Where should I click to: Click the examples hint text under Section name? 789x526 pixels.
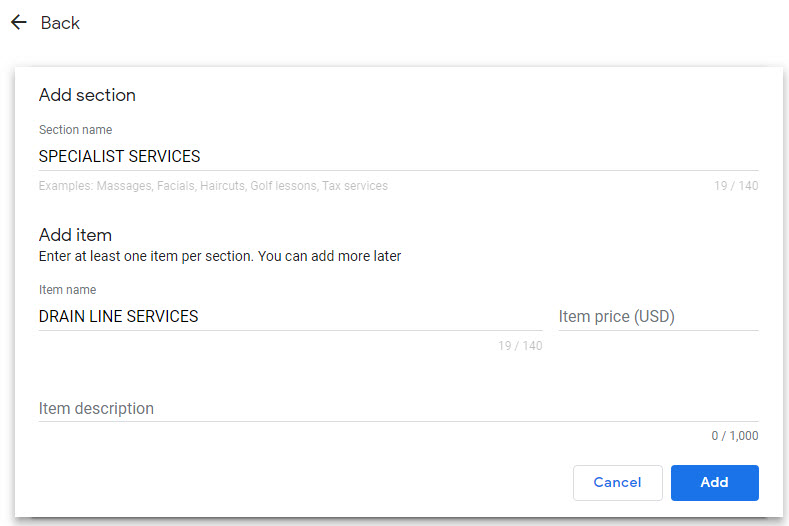click(213, 186)
